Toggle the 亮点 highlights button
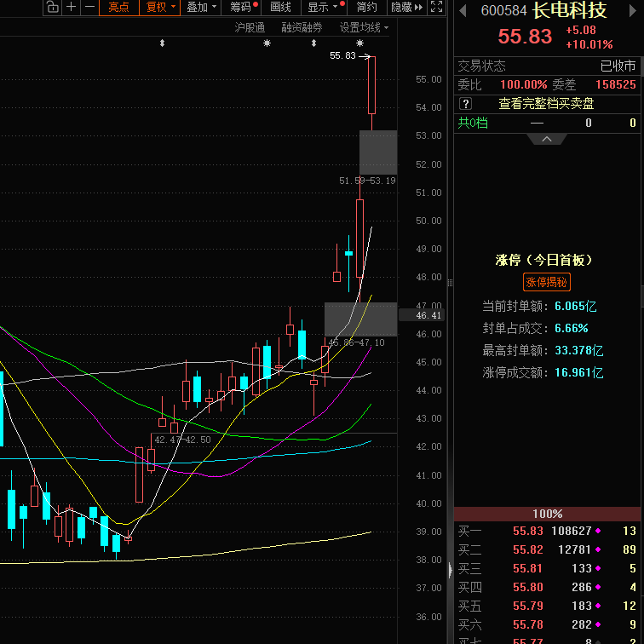Image resolution: width=644 pixels, height=644 pixels. (x=118, y=7)
